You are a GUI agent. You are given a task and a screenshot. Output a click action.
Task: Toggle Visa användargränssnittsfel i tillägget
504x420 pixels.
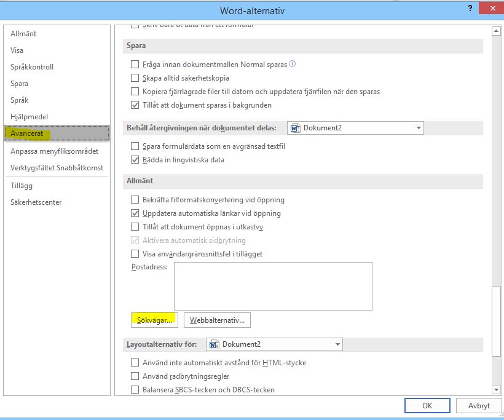tap(135, 254)
